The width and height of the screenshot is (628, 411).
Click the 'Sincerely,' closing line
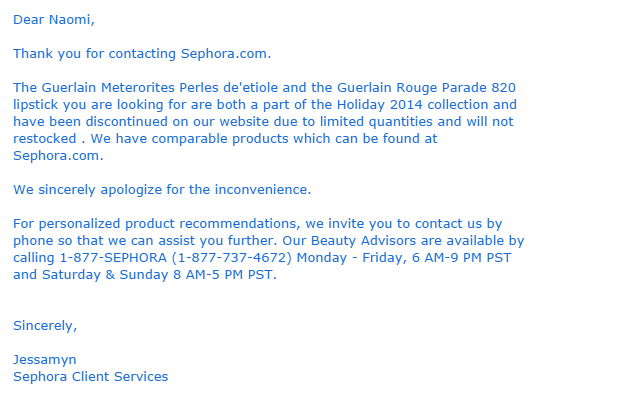(x=45, y=326)
